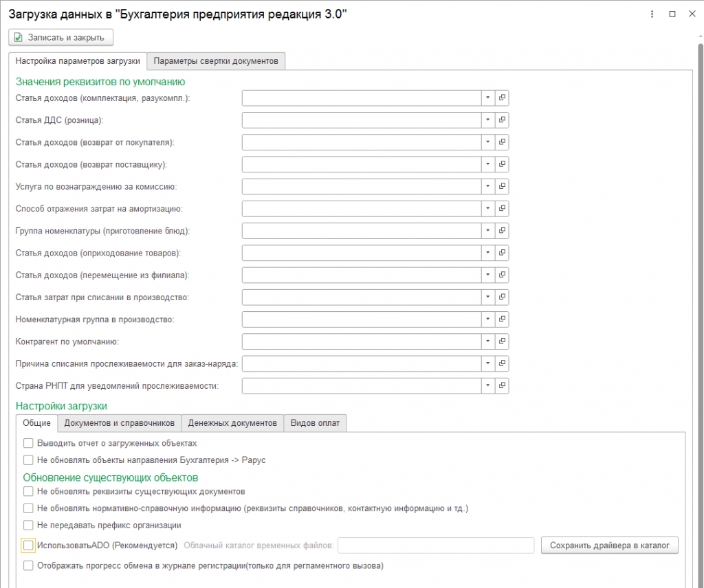Image resolution: width=704 pixels, height=588 pixels.
Task: Open selection form for Статья доходов (оприходование товаров)
Action: (x=502, y=253)
